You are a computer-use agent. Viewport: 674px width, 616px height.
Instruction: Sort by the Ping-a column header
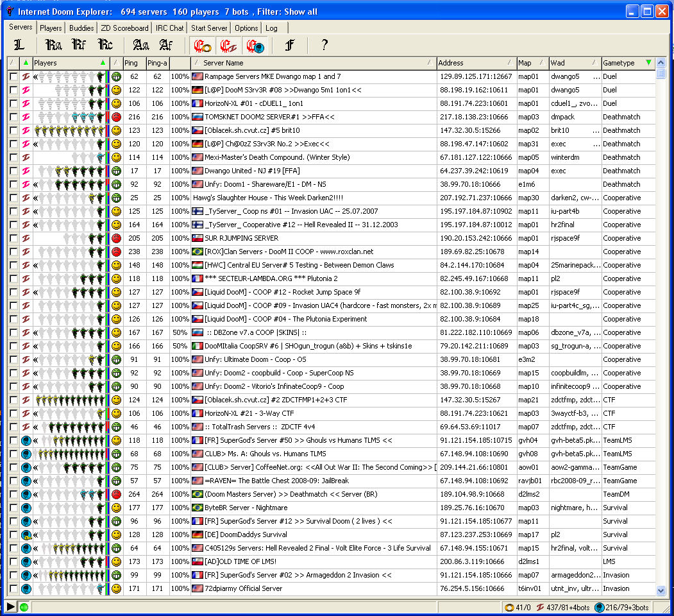158,63
